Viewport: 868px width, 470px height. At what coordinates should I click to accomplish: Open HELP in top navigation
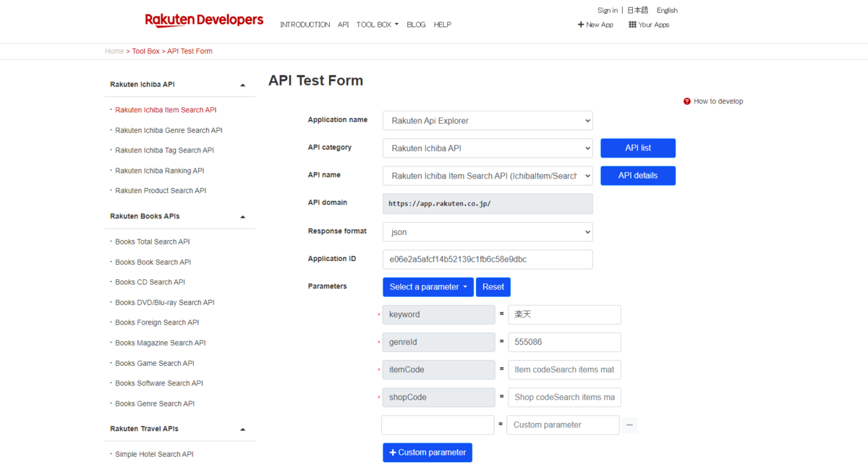click(443, 25)
